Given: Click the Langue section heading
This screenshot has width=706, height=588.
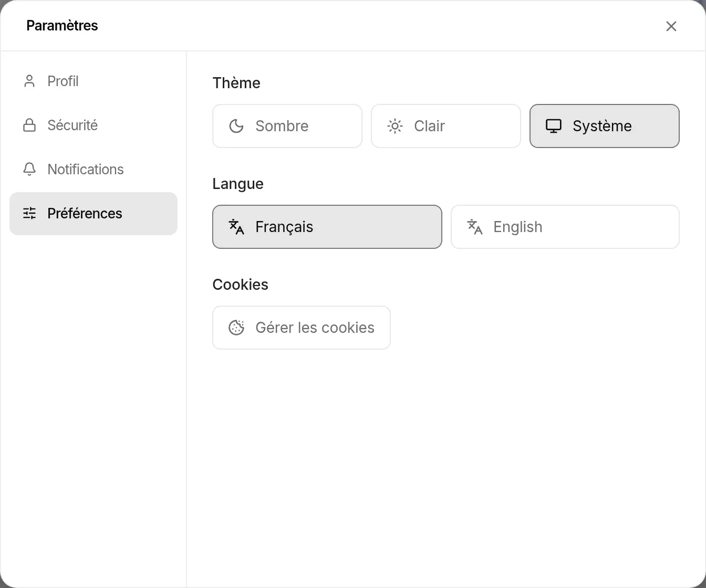Looking at the screenshot, I should point(238,184).
